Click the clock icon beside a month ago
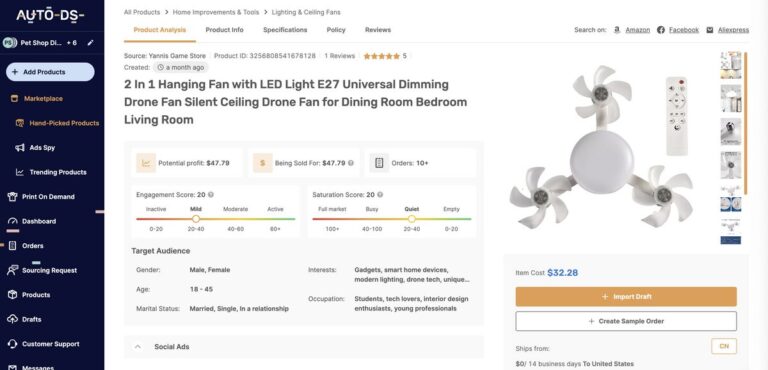 (x=161, y=68)
